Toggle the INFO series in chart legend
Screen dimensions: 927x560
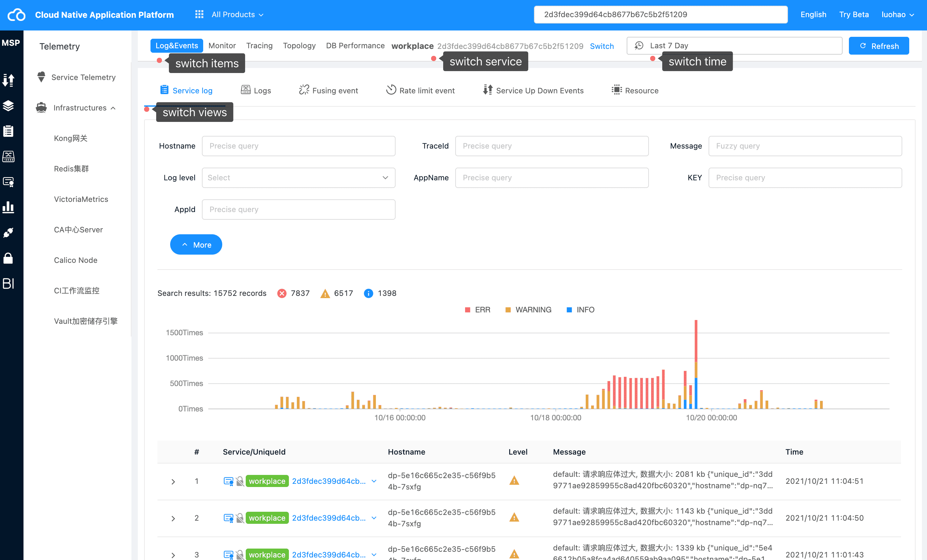(581, 310)
